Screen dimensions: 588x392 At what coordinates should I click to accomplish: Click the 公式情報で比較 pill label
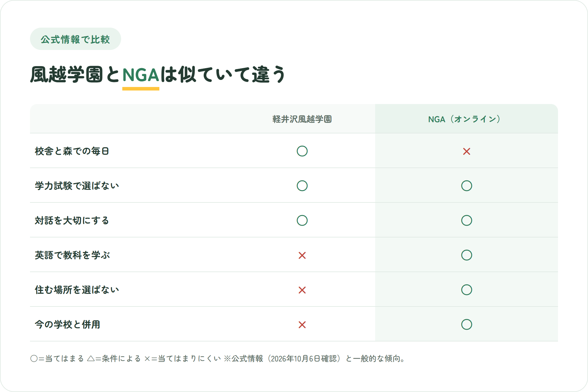coord(75,39)
